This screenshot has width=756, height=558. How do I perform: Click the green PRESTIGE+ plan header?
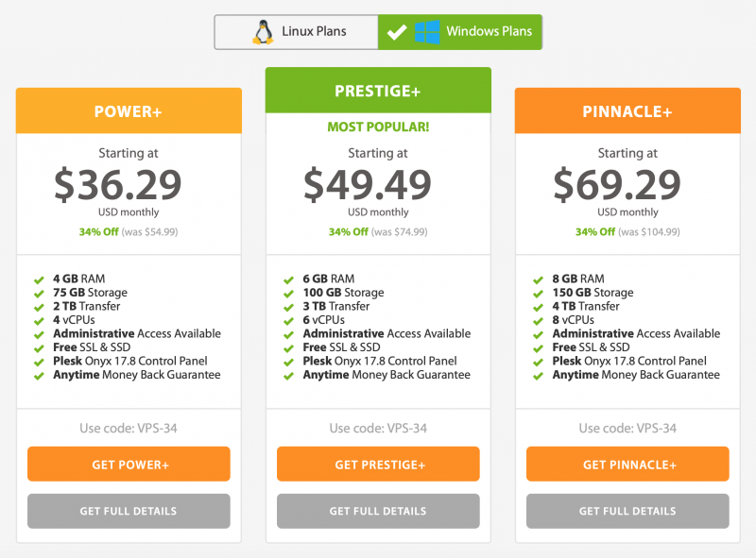[x=378, y=91]
